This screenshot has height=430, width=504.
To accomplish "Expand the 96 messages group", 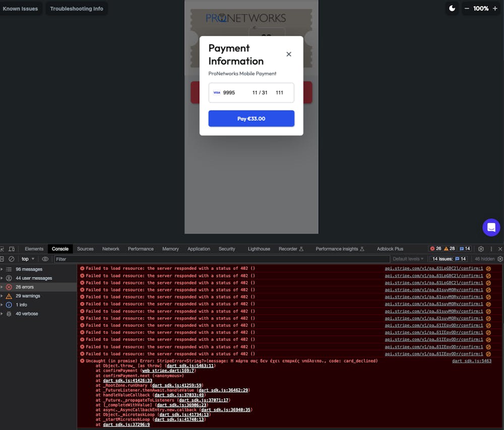I will pos(2,269).
